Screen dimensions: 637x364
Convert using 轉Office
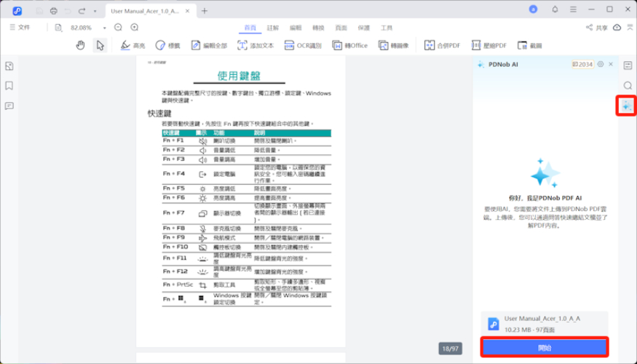click(349, 45)
